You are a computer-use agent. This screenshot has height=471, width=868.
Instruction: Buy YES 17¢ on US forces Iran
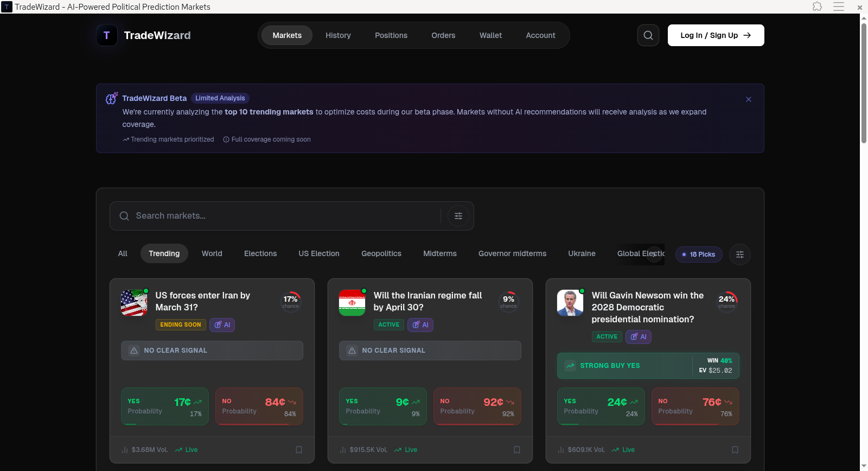165,406
